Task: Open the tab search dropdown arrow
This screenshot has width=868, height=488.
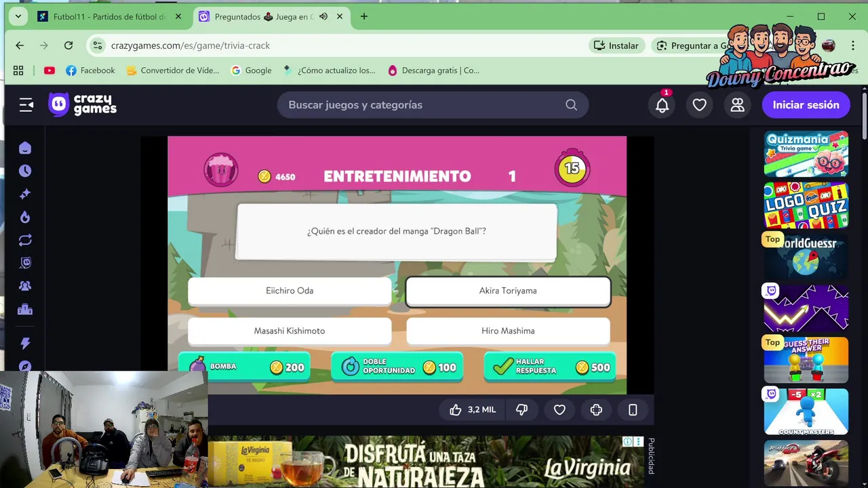Action: point(18,17)
